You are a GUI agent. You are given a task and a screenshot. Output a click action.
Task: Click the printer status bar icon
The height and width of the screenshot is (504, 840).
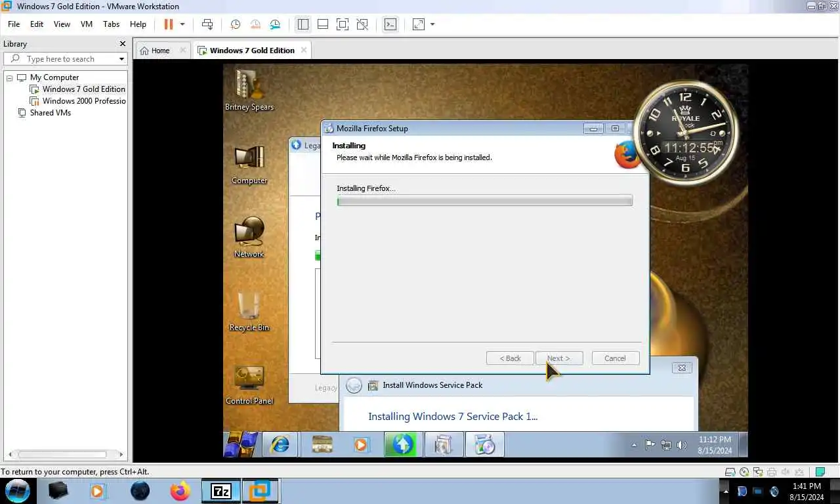(x=772, y=472)
